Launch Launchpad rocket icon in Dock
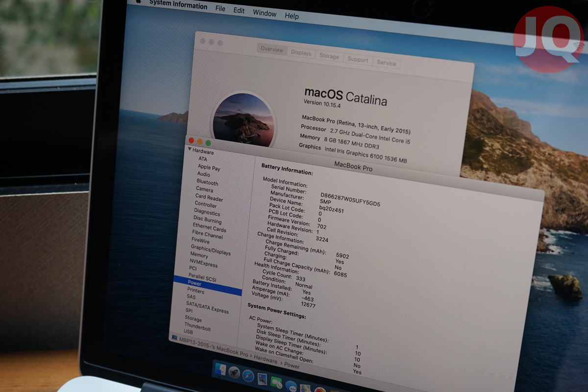Image resolution: width=588 pixels, height=392 pixels. 234,373
